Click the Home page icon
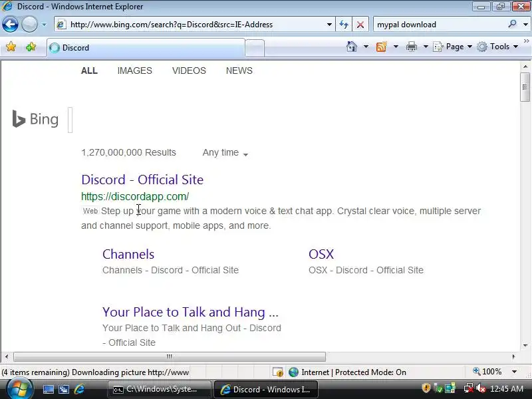The width and height of the screenshot is (532, 399). click(x=352, y=47)
